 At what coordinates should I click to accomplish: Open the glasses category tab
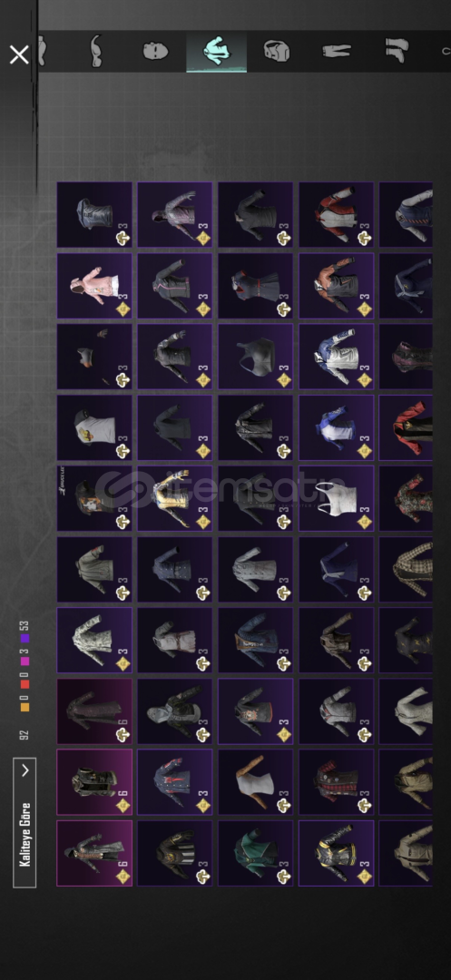pyautogui.click(x=95, y=51)
